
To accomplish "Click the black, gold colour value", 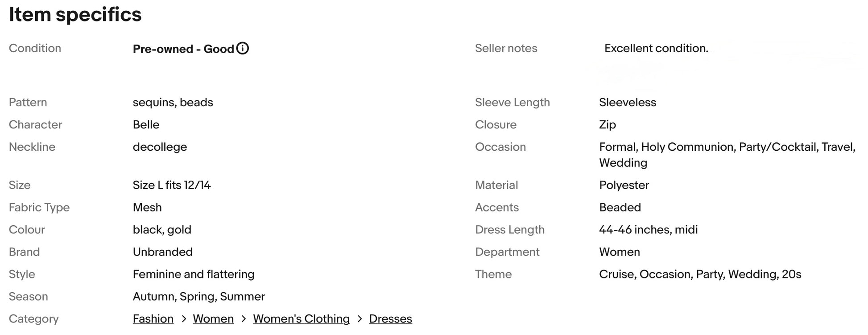I will (x=162, y=230).
